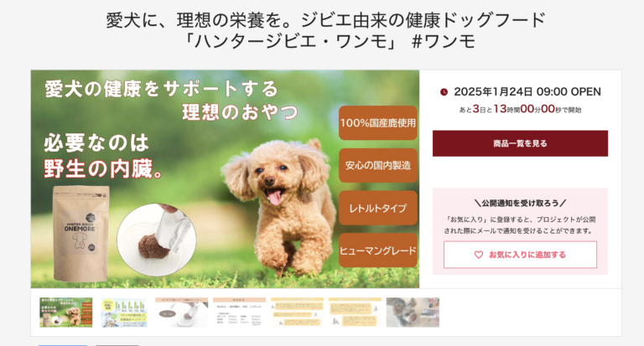Open the fifth thumbnail with yellow text boxes
This screenshot has width=644, height=346.
pos(297,312)
